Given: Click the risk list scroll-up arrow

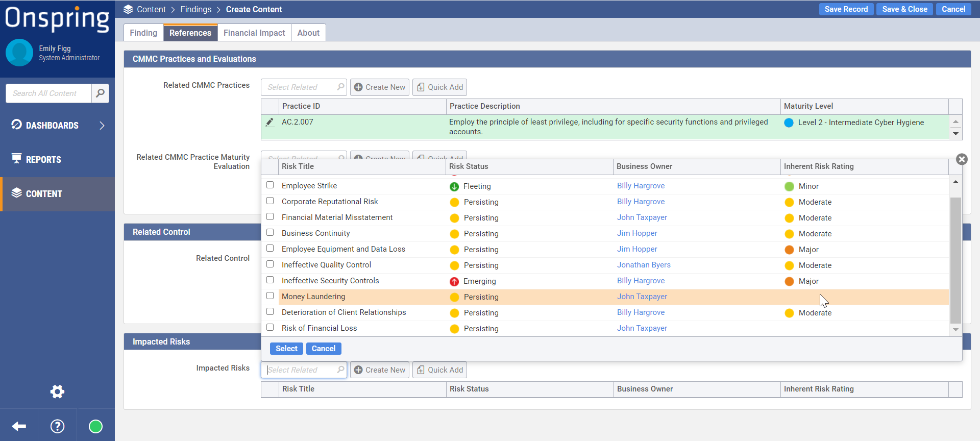Looking at the screenshot, I should 955,182.
